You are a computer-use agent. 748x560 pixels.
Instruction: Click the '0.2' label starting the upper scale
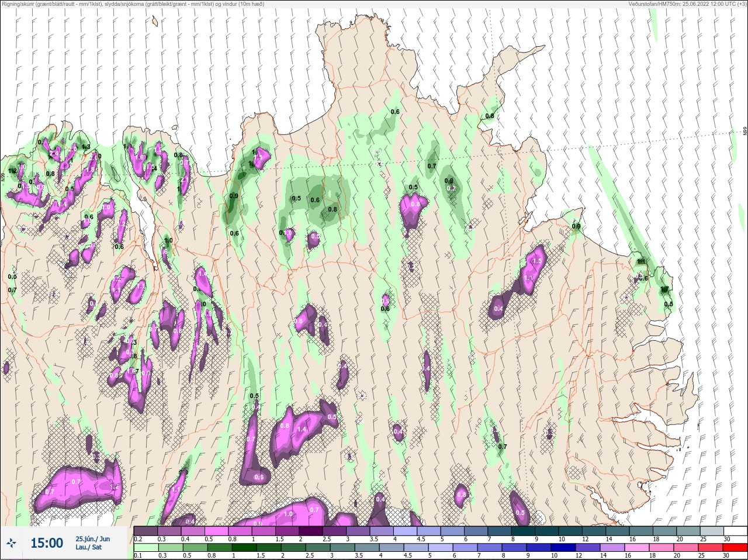138,539
